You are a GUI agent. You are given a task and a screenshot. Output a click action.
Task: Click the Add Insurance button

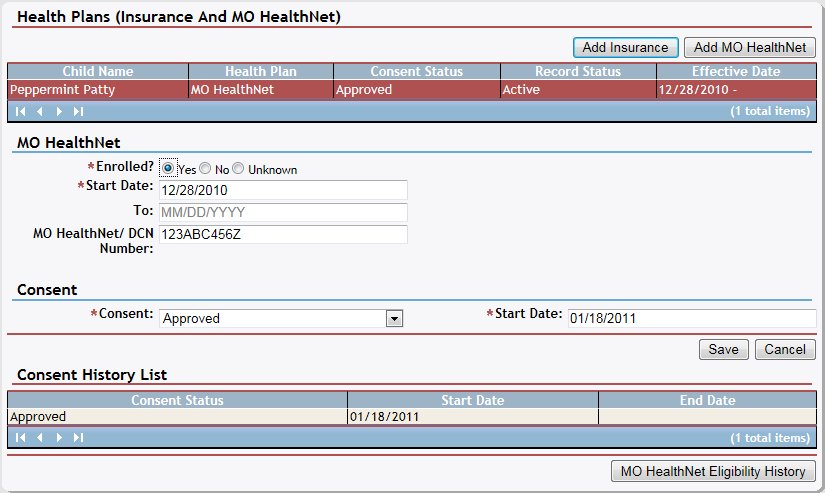(x=625, y=47)
